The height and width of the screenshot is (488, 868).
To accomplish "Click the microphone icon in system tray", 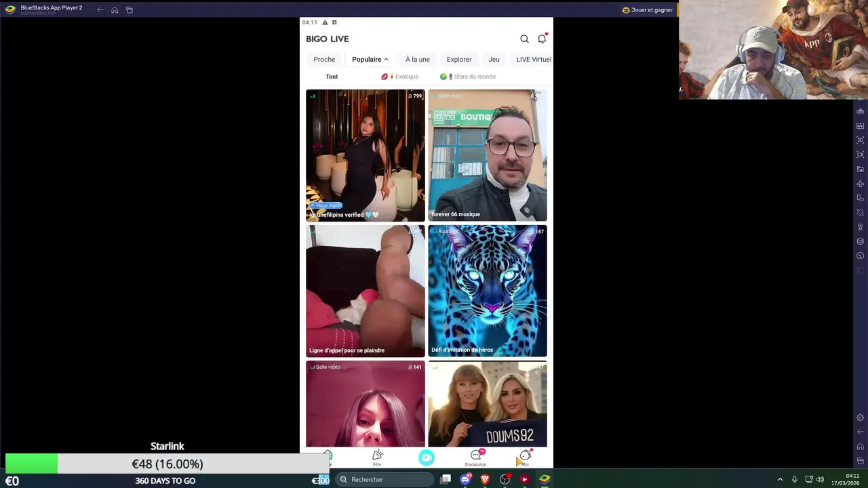I will 794,480.
